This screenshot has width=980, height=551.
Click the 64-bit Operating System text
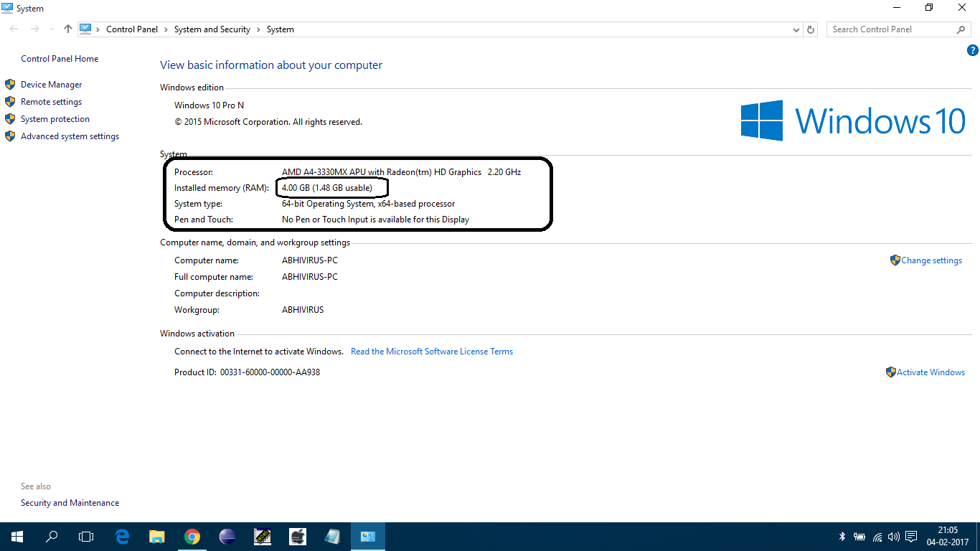click(369, 204)
